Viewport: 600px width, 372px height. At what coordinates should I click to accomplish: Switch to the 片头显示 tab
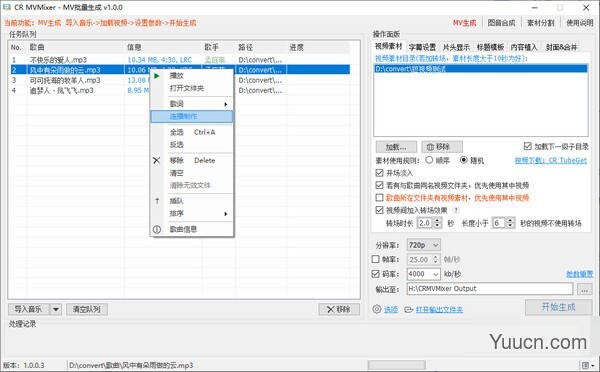(x=456, y=47)
